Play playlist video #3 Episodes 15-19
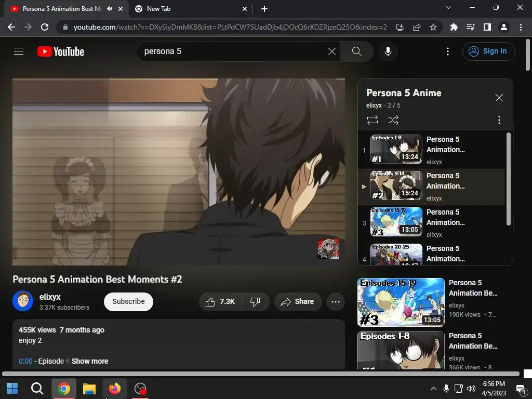This screenshot has height=399, width=532. (432, 223)
